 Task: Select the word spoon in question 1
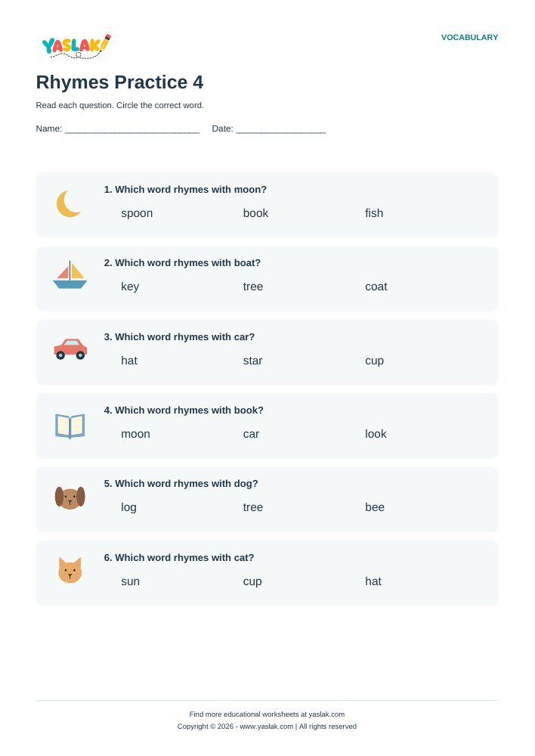[137, 213]
